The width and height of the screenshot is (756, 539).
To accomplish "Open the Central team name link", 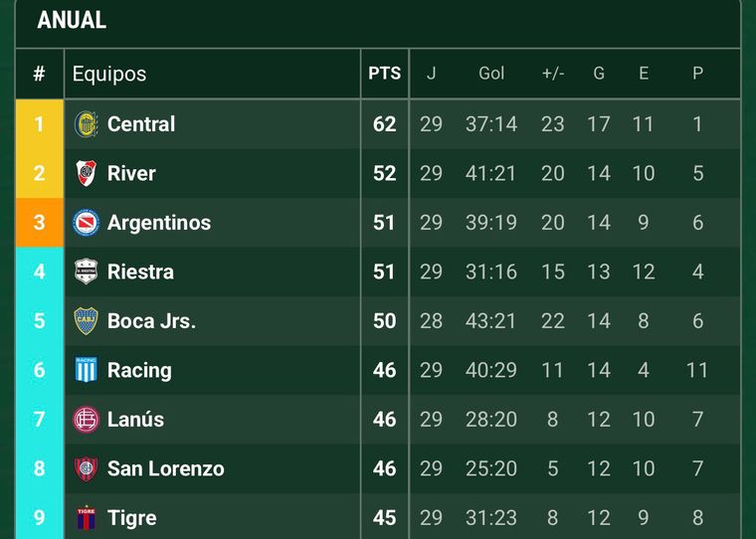I will coord(141,124).
